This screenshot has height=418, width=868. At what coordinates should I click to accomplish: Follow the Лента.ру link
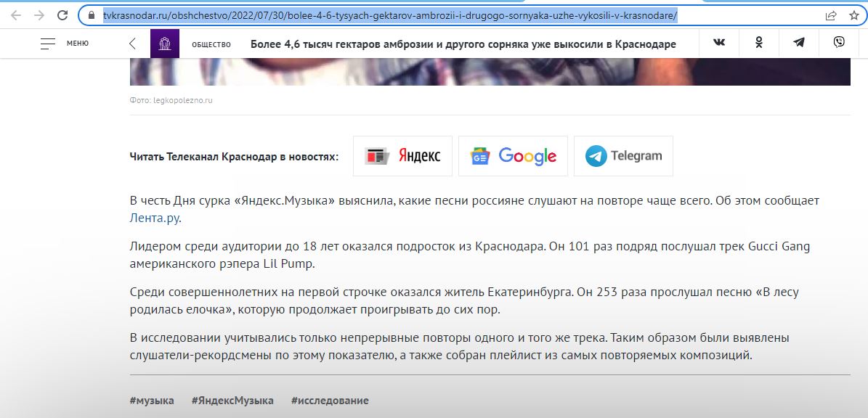click(x=155, y=218)
